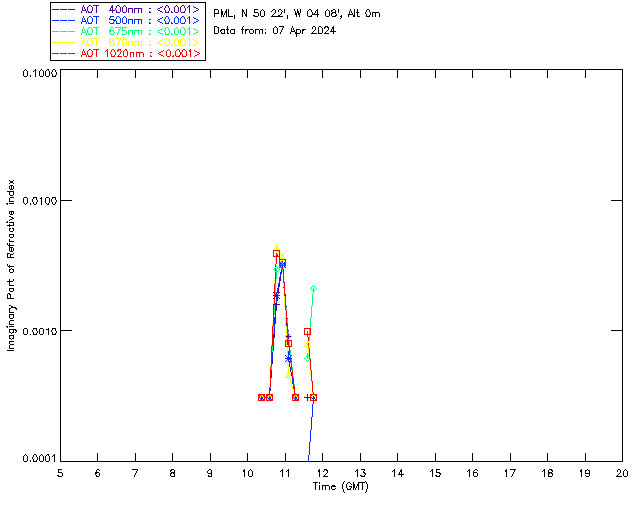Select the green diamond point near hour 12
This screenshot has width=640, height=512.
pyautogui.click(x=313, y=289)
